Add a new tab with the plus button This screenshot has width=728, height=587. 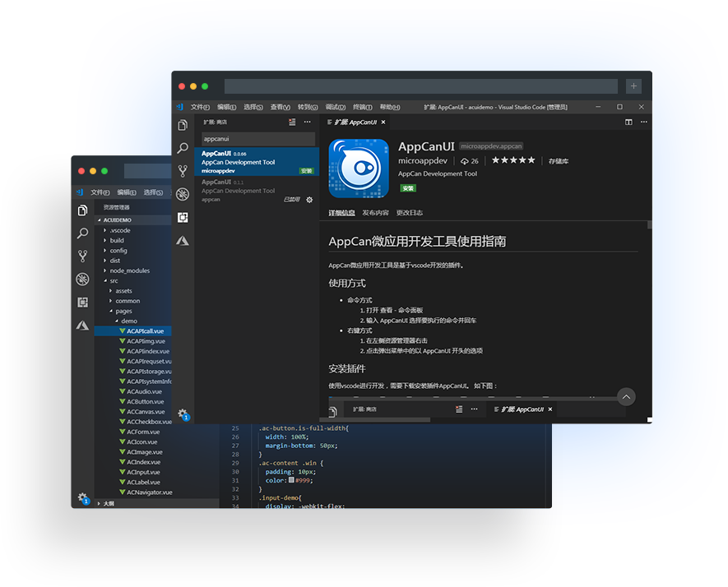pyautogui.click(x=633, y=86)
